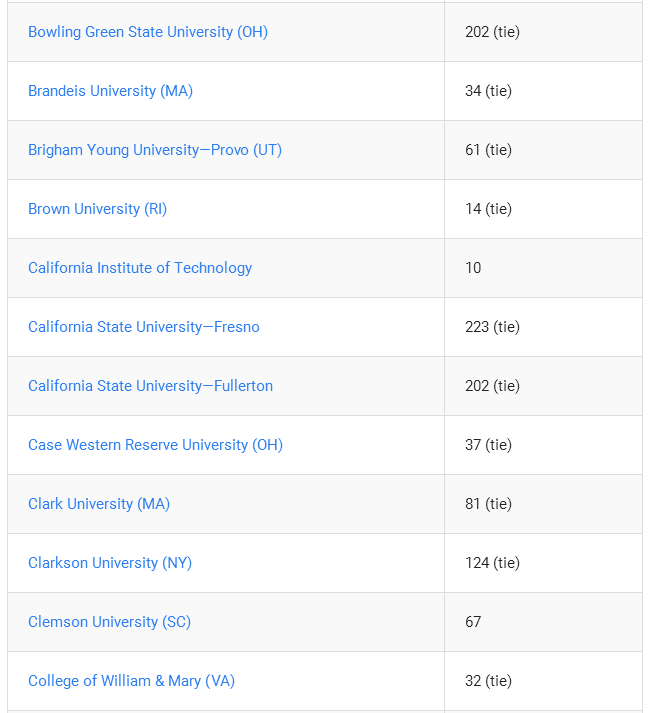The image size is (648, 713).
Task: Open Brandeis University (MA) link
Action: [111, 91]
